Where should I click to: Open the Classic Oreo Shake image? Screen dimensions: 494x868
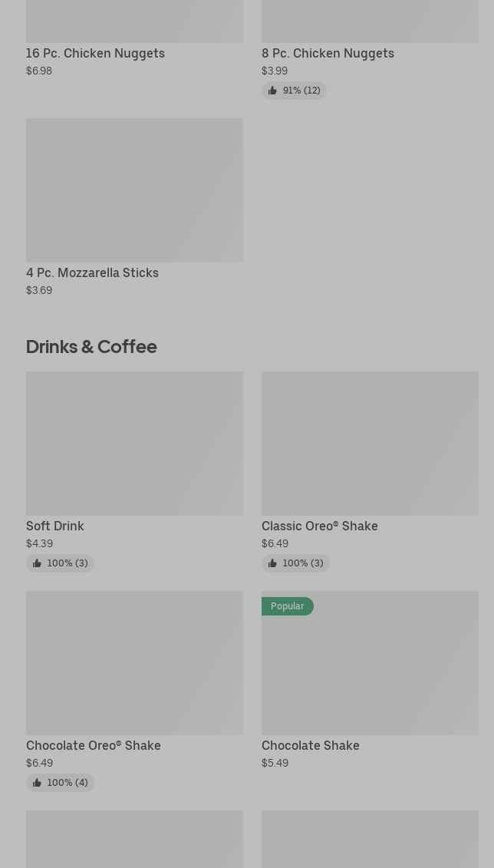pyautogui.click(x=370, y=443)
